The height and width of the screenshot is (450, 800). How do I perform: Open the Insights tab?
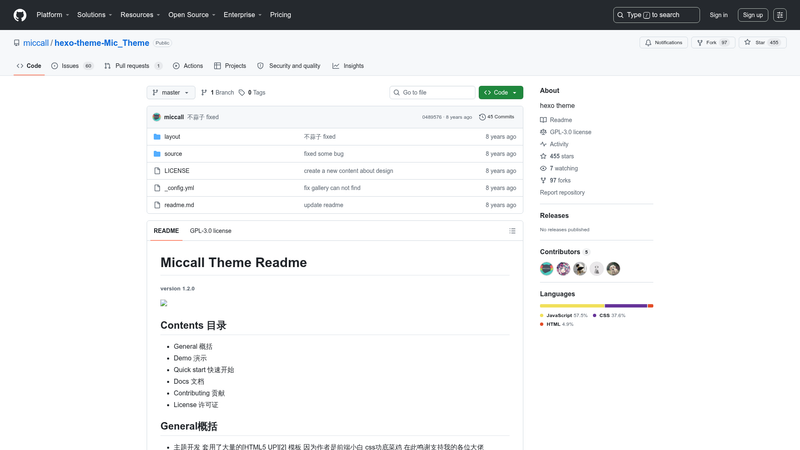coord(348,66)
